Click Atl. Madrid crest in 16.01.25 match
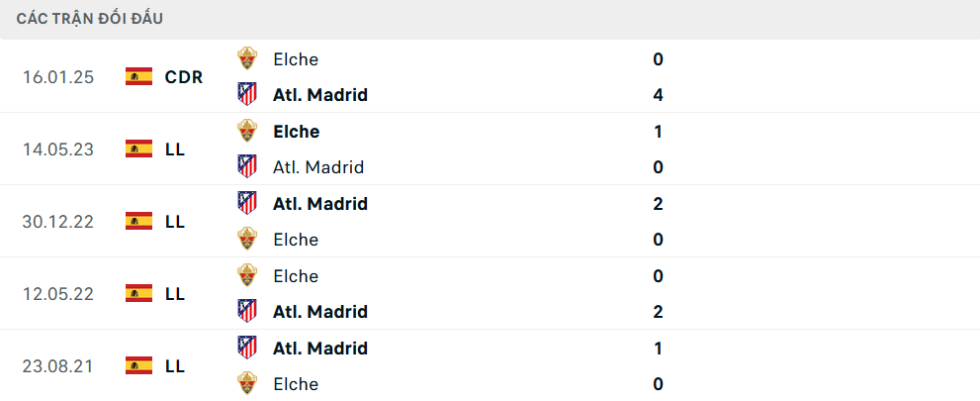980x401 pixels. pos(247,94)
